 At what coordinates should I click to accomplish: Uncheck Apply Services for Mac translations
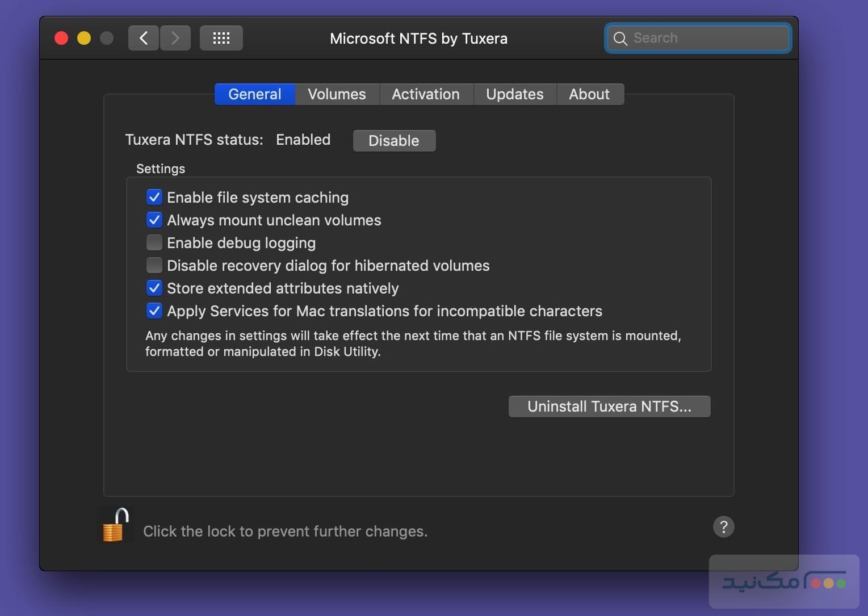[x=154, y=311]
